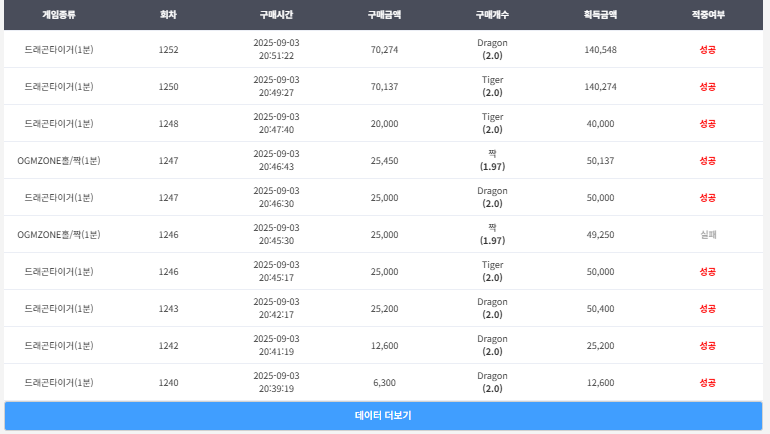Click purchase amount 12,600
Screen dimensions: 770x434
click(385, 346)
